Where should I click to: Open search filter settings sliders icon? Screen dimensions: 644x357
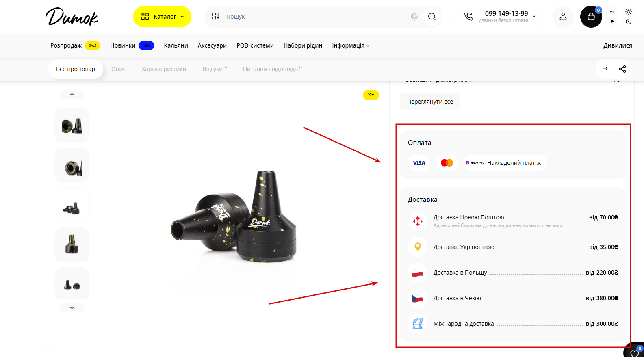pos(215,17)
